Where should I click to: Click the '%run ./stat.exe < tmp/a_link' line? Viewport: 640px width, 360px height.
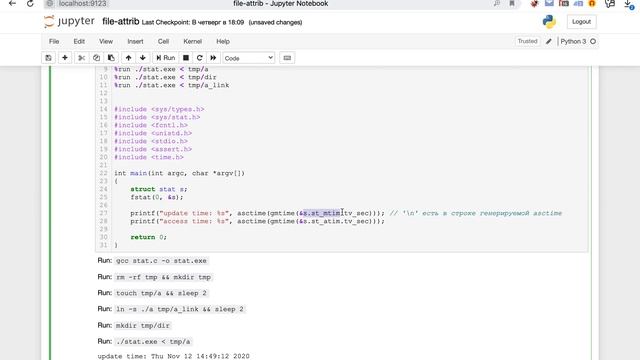click(x=171, y=85)
